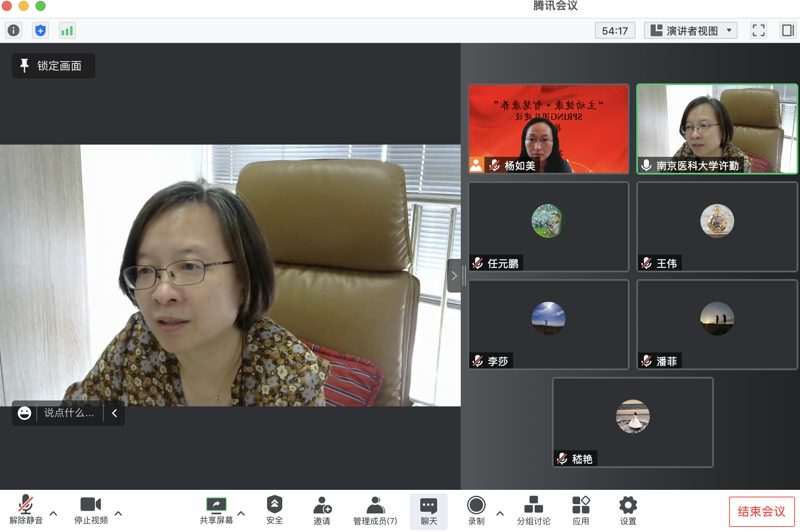Screen dimensions: 800x532
Task: Open 管理成员(7) member list
Action: (375, 511)
